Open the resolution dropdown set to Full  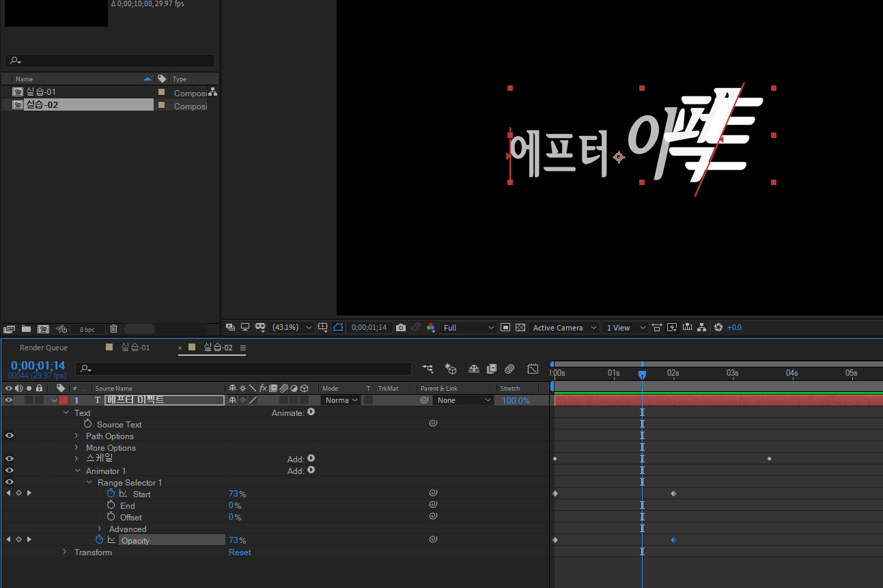coord(468,328)
